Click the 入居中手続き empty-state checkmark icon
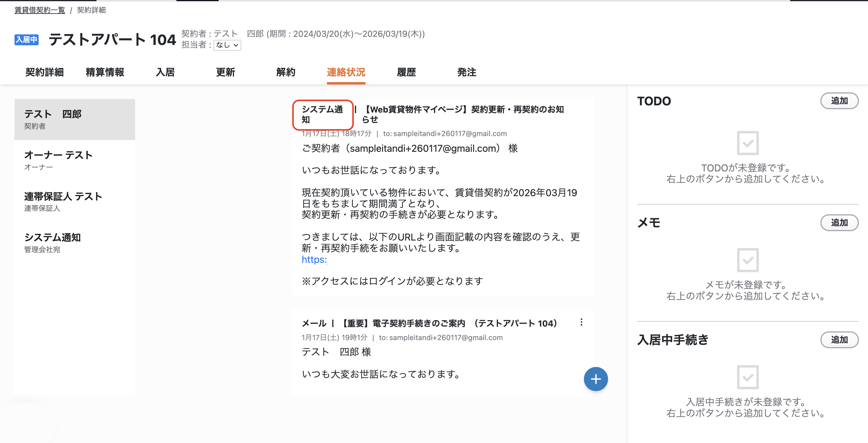 (747, 377)
